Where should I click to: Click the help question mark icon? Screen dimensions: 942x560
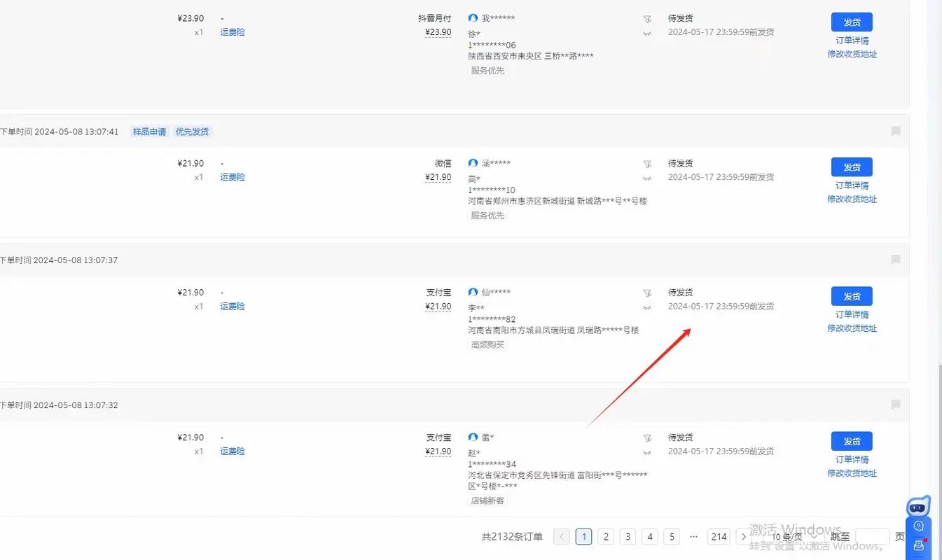pyautogui.click(x=918, y=526)
